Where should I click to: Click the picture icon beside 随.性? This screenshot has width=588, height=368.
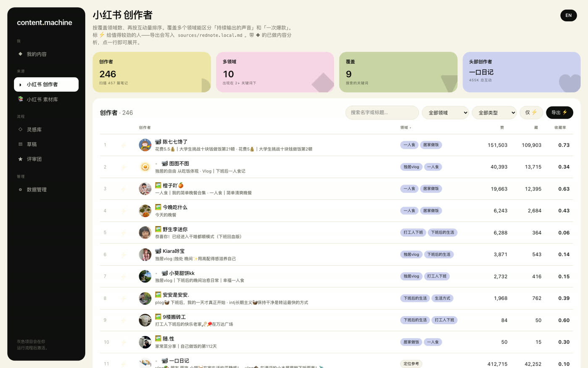point(158,339)
